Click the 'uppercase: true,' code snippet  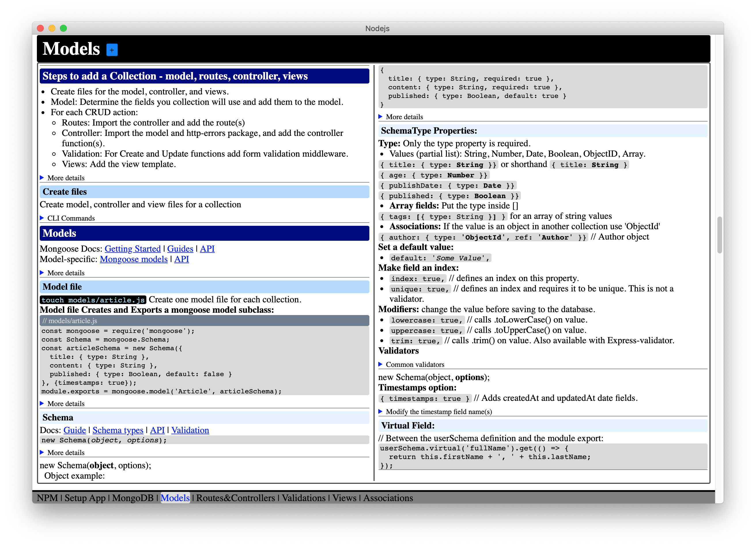pyautogui.click(x=427, y=331)
